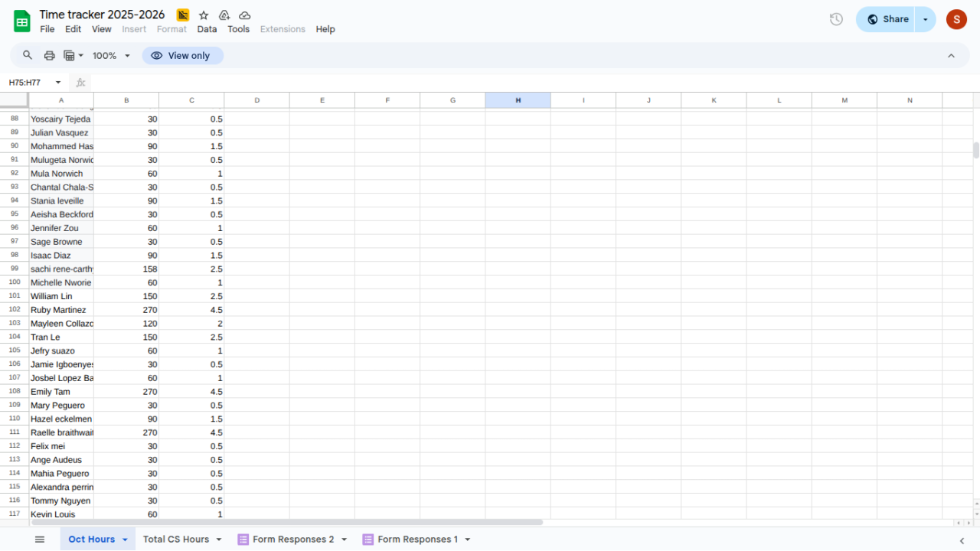Click the cell containing Yoscairy Tejeda
Image resolution: width=980 pixels, height=551 pixels.
61,119
